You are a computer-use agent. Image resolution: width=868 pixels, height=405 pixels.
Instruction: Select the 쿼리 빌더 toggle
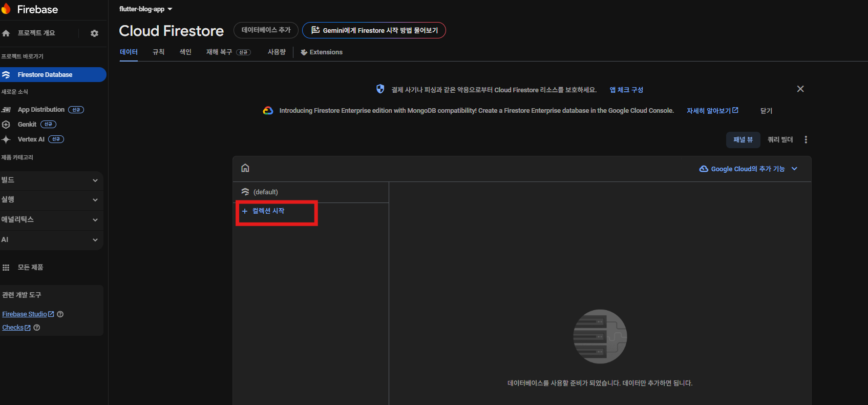780,139
